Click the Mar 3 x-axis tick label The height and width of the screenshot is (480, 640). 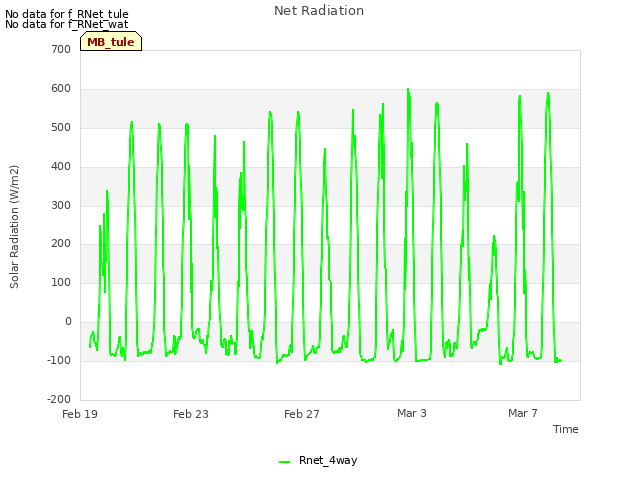click(x=412, y=413)
